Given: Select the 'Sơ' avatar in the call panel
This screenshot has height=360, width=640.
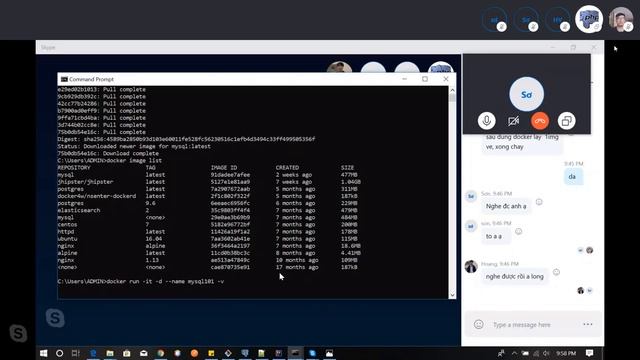Looking at the screenshot, I should pos(526,94).
